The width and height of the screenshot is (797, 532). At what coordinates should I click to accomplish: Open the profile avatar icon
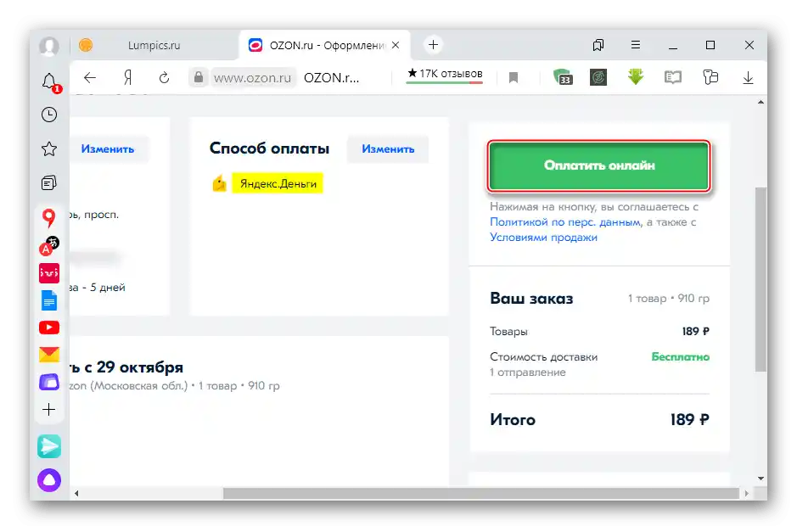point(49,46)
